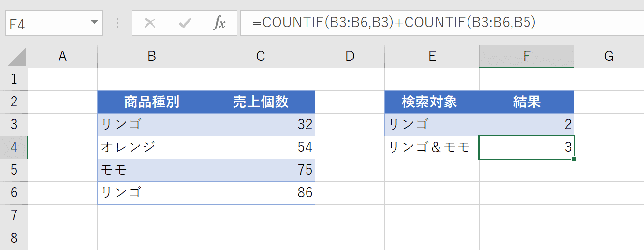The image size is (644, 250).
Task: Click the formula bar resize dots handle
Action: pyautogui.click(x=117, y=23)
